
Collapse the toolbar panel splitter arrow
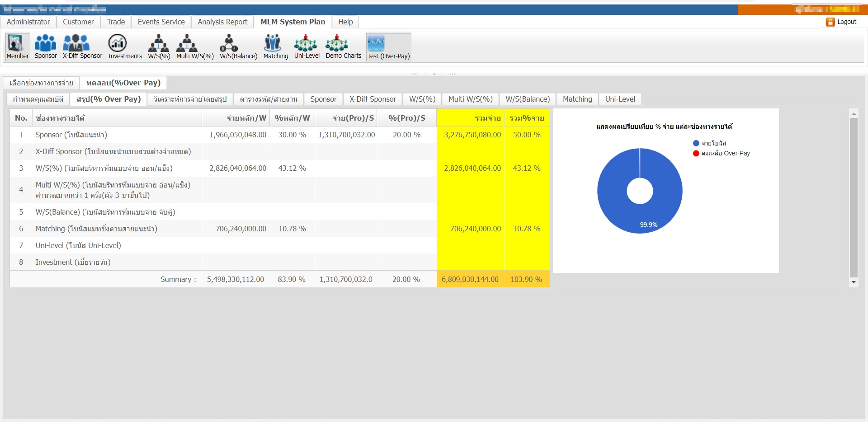[x=434, y=74]
